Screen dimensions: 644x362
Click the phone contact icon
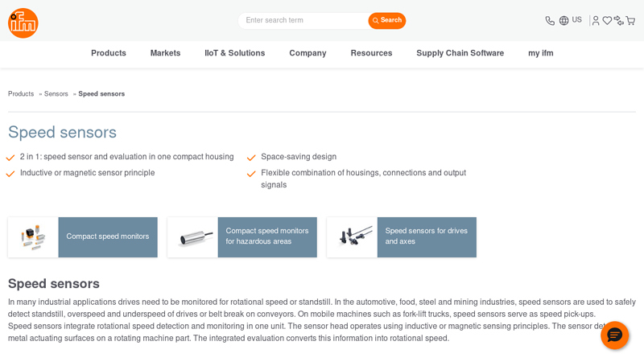tap(550, 21)
